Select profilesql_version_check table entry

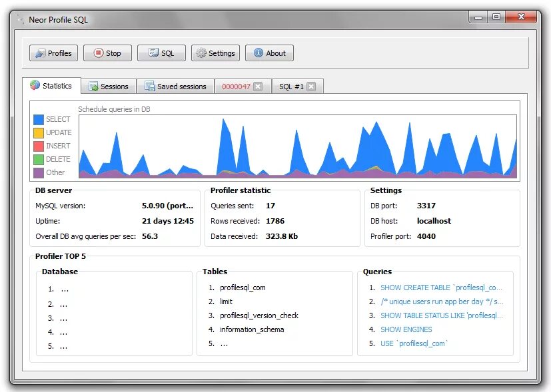(x=259, y=315)
